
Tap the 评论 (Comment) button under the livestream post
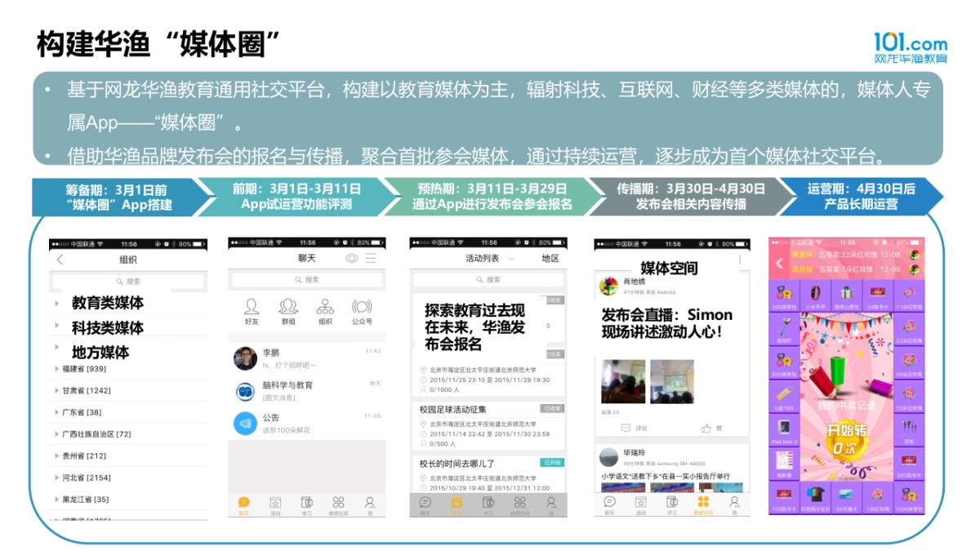[635, 426]
